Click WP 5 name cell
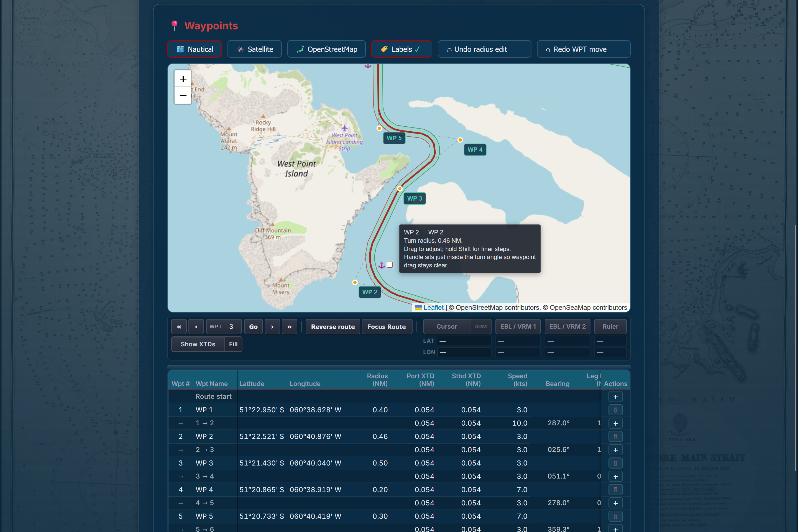The width and height of the screenshot is (798, 532). (x=204, y=516)
